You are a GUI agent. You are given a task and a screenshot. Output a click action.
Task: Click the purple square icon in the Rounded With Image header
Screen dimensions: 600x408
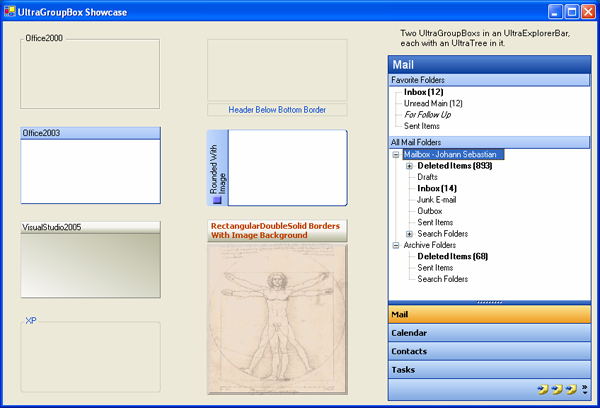216,198
